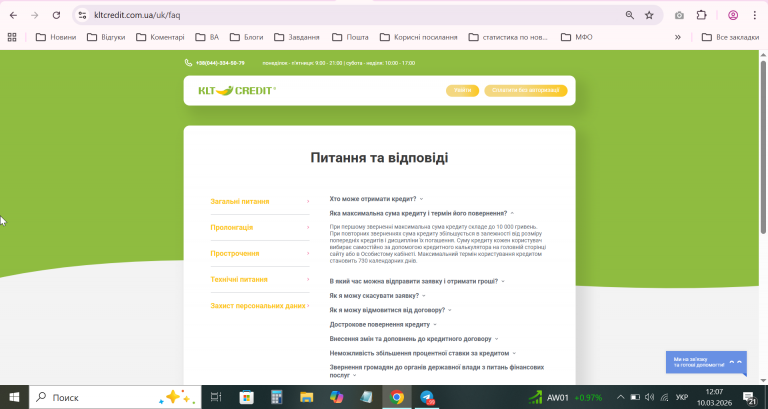
Task: Select the 'Технічні питання' category
Action: [260, 279]
